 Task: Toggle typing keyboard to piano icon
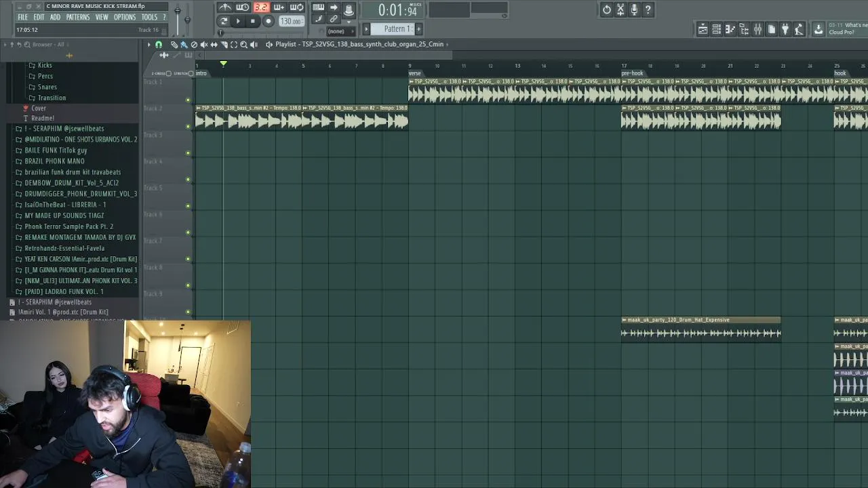point(318,7)
